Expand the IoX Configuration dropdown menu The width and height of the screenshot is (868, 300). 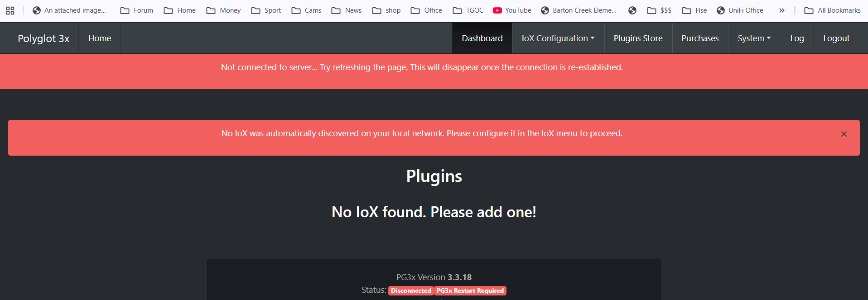pyautogui.click(x=558, y=38)
